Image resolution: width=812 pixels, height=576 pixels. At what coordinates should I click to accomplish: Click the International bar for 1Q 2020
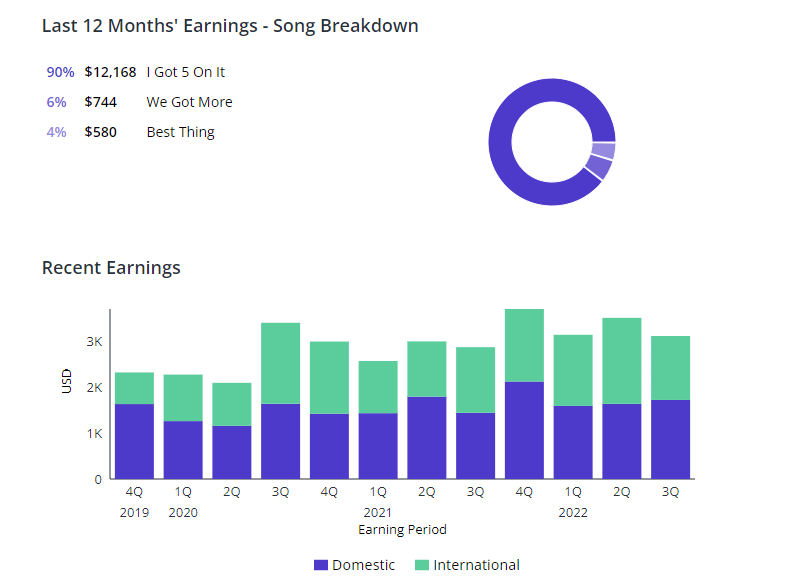tap(183, 398)
